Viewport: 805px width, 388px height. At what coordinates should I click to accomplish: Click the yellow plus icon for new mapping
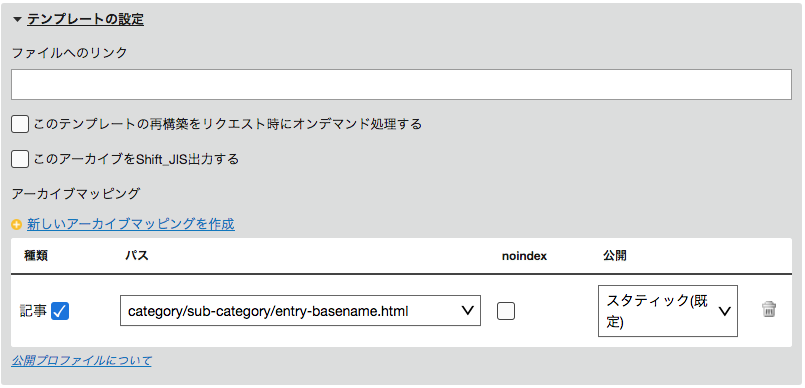tap(16, 225)
